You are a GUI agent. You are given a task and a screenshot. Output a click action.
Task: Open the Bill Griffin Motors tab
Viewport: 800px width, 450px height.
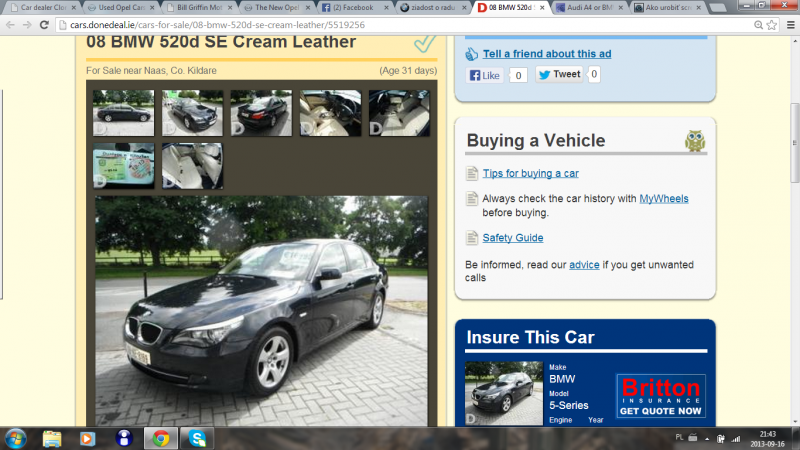[x=199, y=7]
